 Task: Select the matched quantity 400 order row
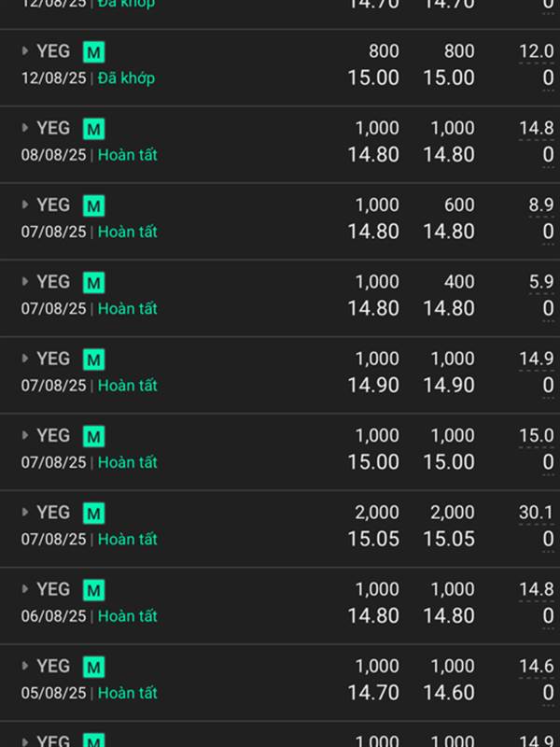(x=280, y=298)
